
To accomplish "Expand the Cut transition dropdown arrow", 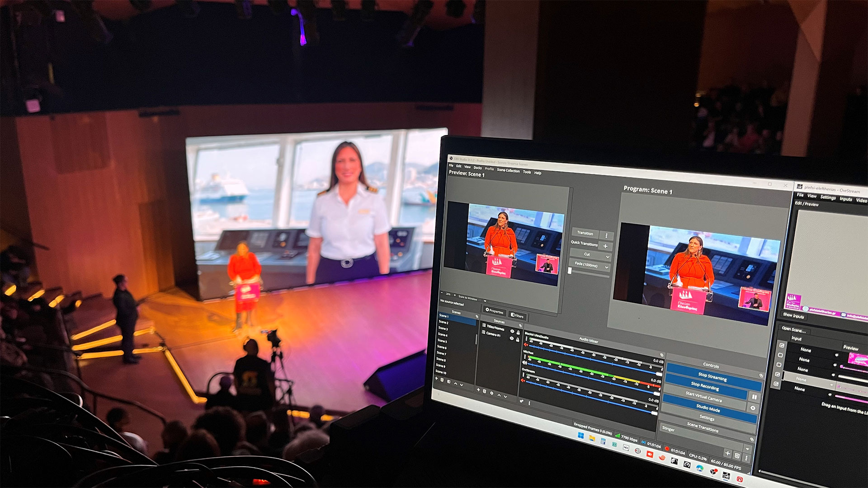I will coord(607,257).
